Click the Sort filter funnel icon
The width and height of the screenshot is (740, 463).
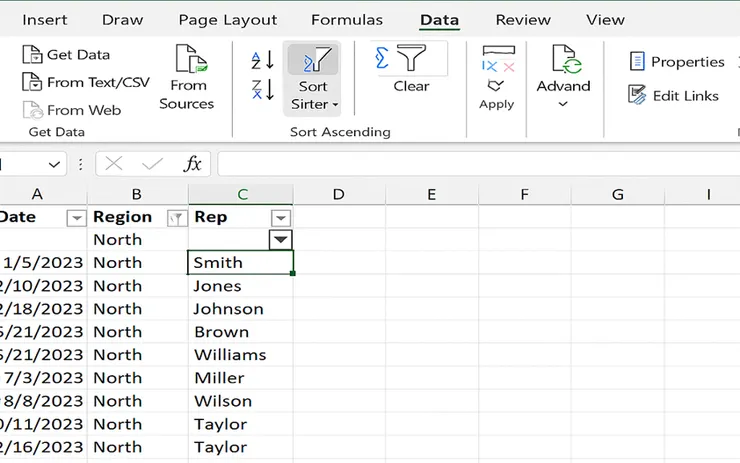(x=312, y=62)
